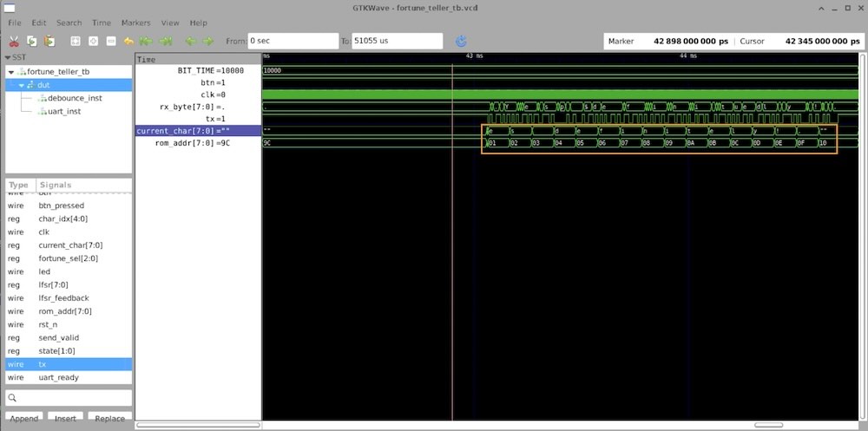Image resolution: width=868 pixels, height=431 pixels.
Task: Zoom out using the minus icon
Action: (x=111, y=41)
